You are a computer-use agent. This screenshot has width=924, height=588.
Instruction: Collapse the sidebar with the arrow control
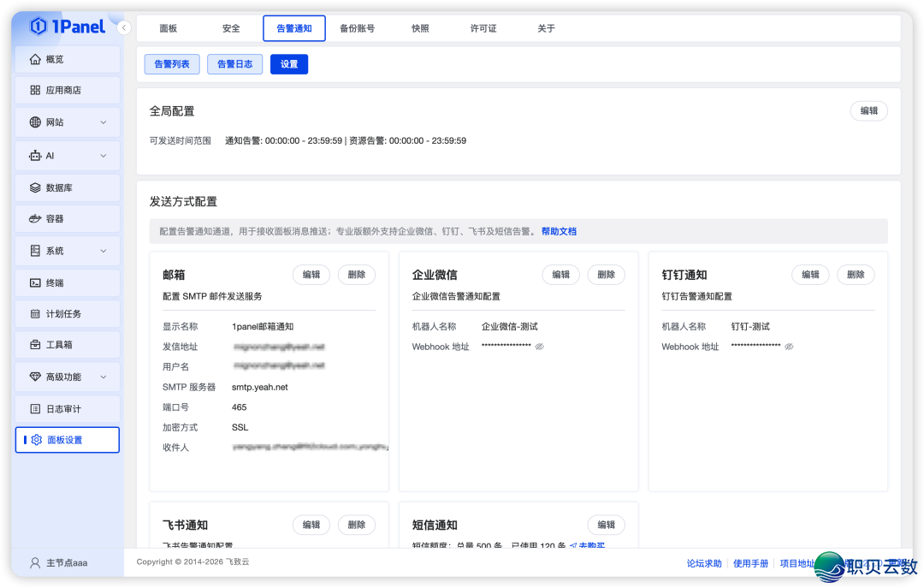[124, 27]
